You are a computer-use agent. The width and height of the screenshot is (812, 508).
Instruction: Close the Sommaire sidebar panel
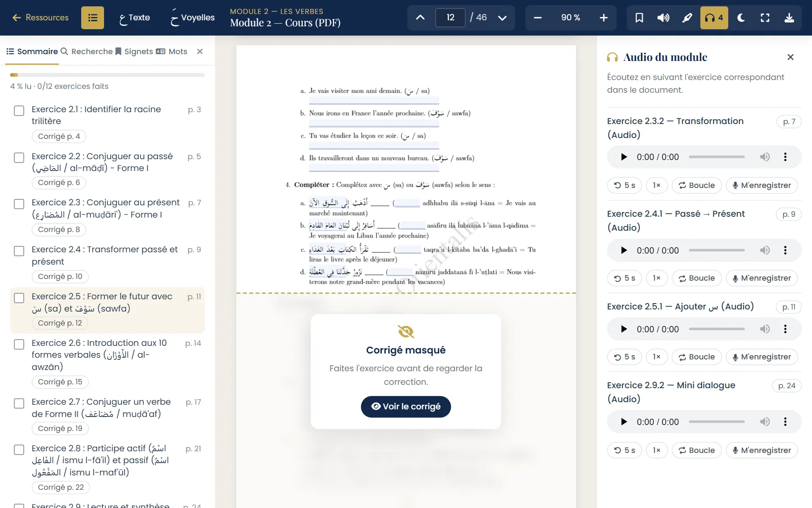click(x=200, y=51)
